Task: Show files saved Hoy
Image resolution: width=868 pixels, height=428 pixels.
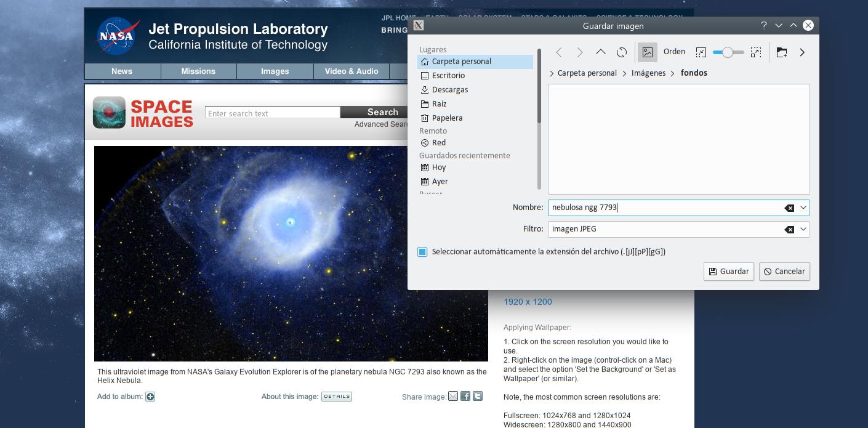Action: coord(475,168)
